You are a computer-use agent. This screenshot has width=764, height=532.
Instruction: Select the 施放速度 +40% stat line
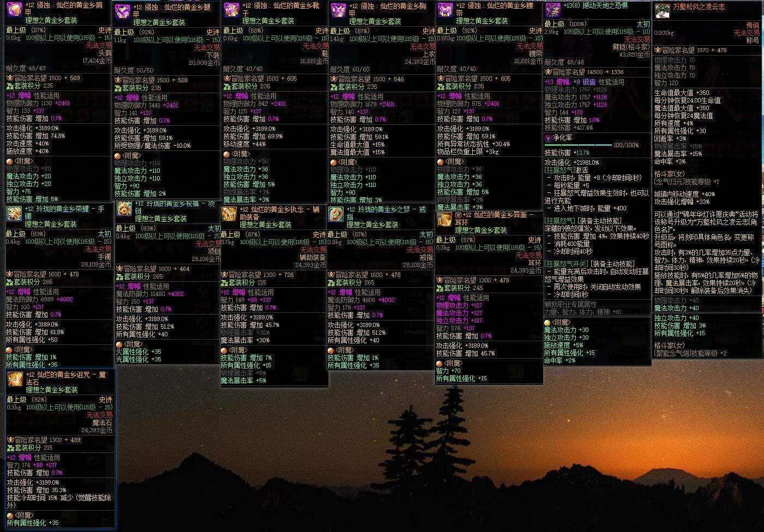coord(27,151)
